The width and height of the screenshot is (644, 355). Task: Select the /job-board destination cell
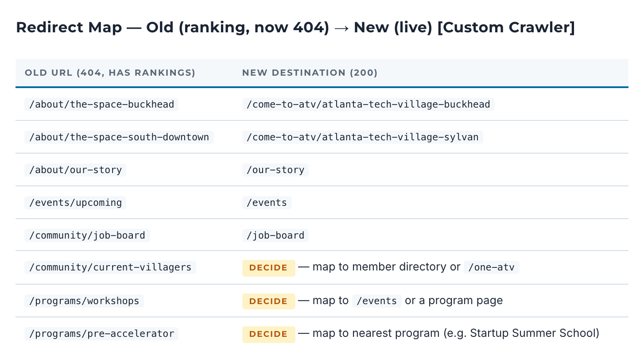(275, 235)
